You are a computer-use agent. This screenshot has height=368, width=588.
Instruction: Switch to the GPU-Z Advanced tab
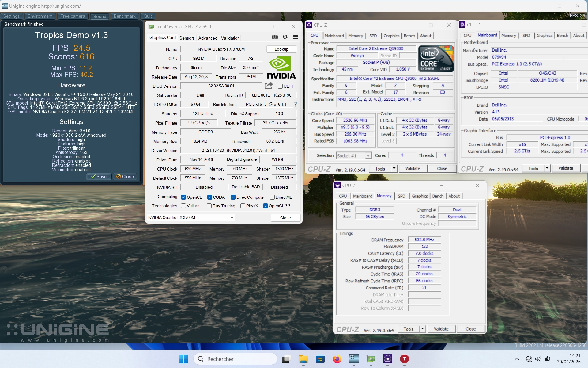click(x=208, y=38)
